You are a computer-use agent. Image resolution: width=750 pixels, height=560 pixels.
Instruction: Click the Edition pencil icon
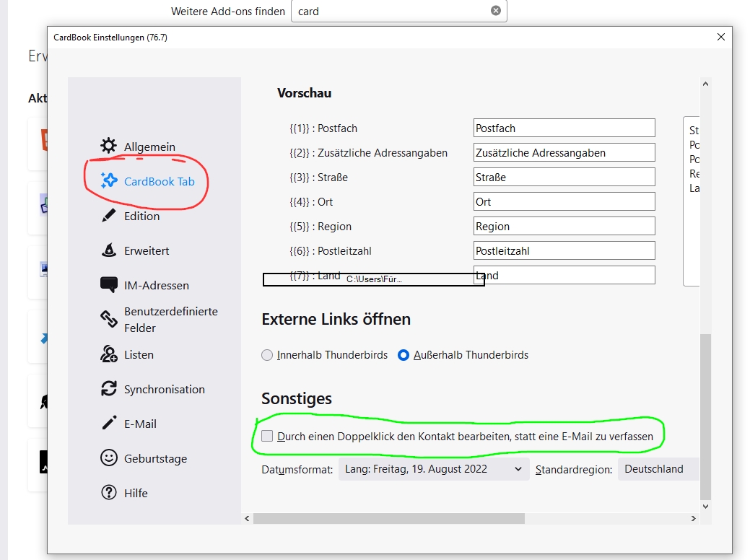108,215
